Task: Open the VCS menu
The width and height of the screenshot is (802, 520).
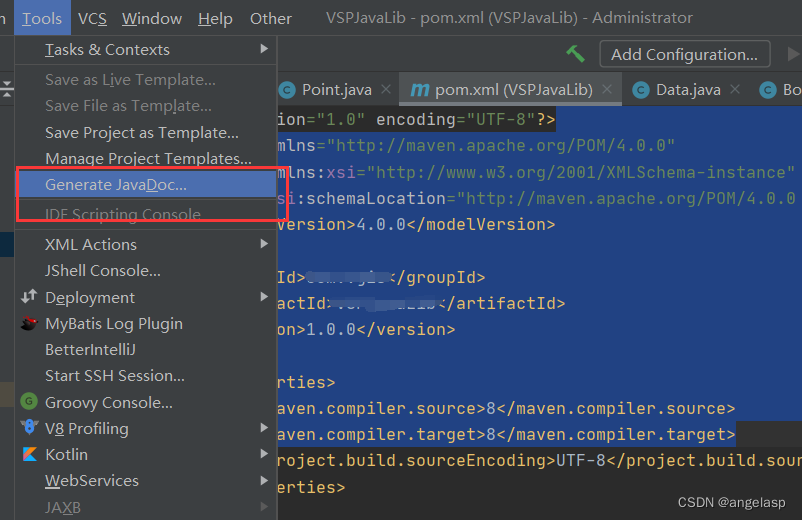Action: tap(92, 18)
